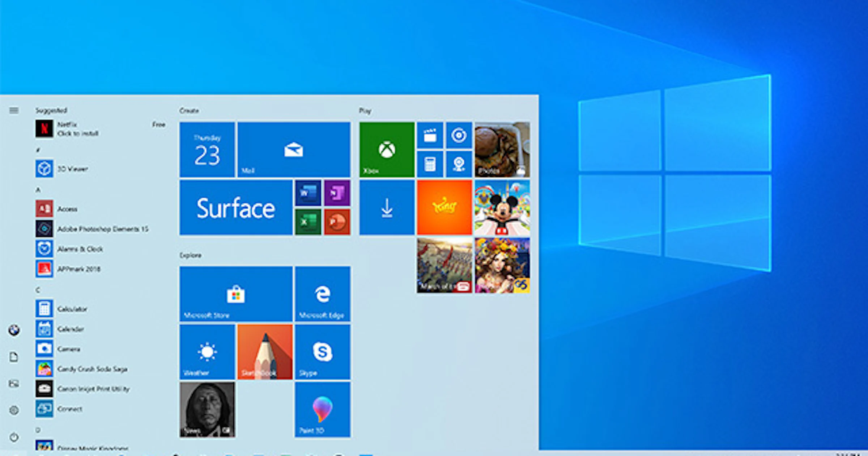Click the Netflix suggested app icon
Viewport: 868px width, 456px height.
pos(44,128)
